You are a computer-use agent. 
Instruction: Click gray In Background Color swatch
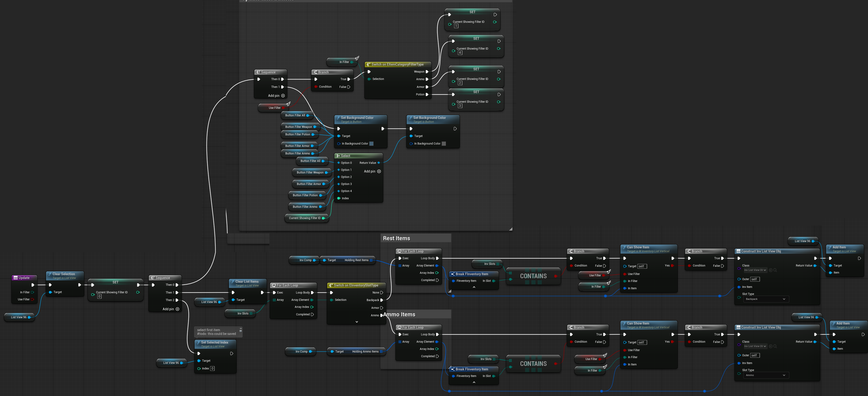pos(444,144)
